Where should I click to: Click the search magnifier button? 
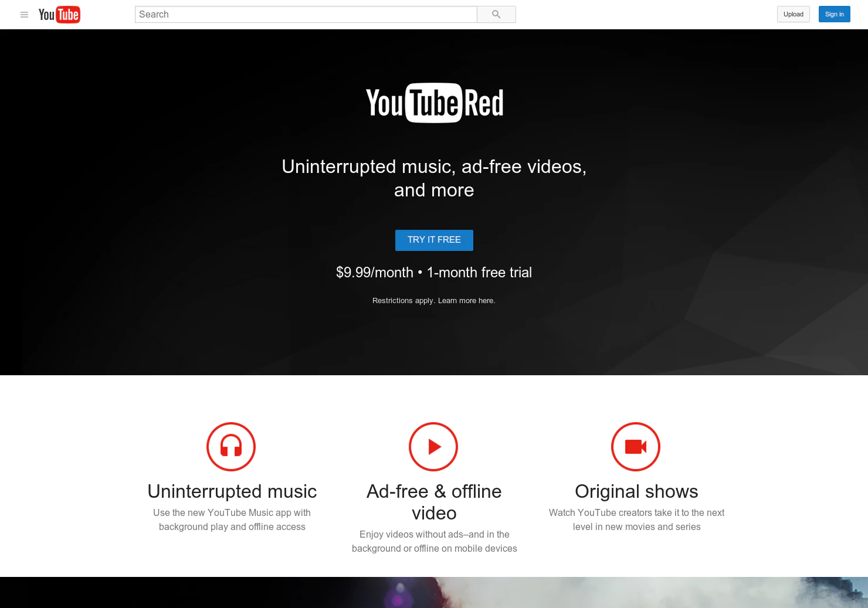click(496, 15)
